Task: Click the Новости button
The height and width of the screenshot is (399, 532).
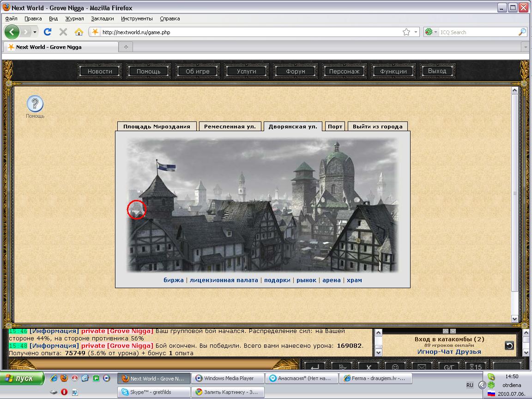Action: coord(100,71)
